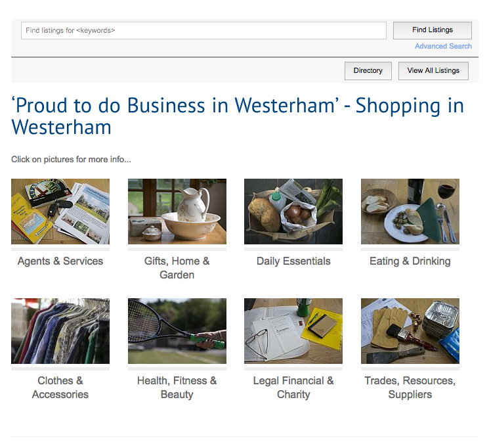Select the Daily Essentials grocery bag image
Screen dimensions: 489x448
pyautogui.click(x=293, y=212)
